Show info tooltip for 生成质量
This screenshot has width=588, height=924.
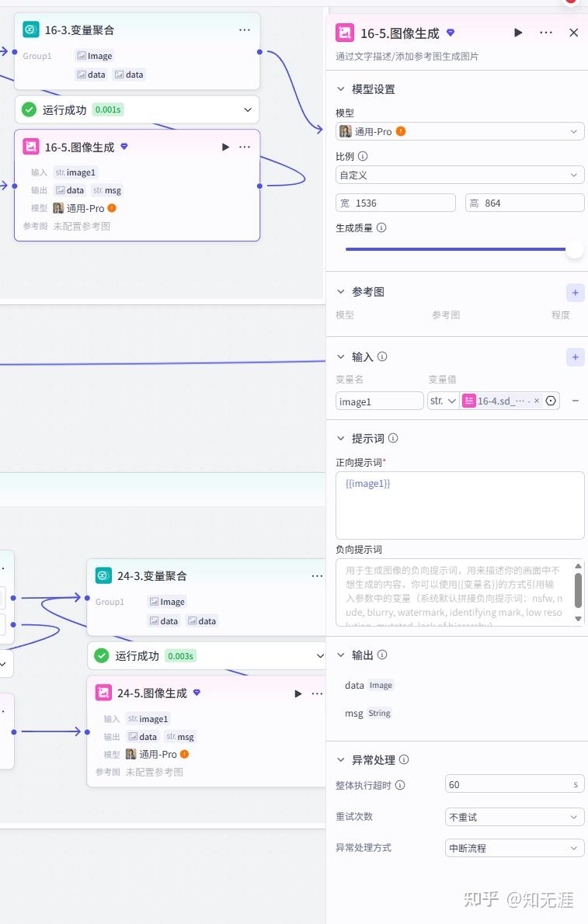[x=381, y=228]
